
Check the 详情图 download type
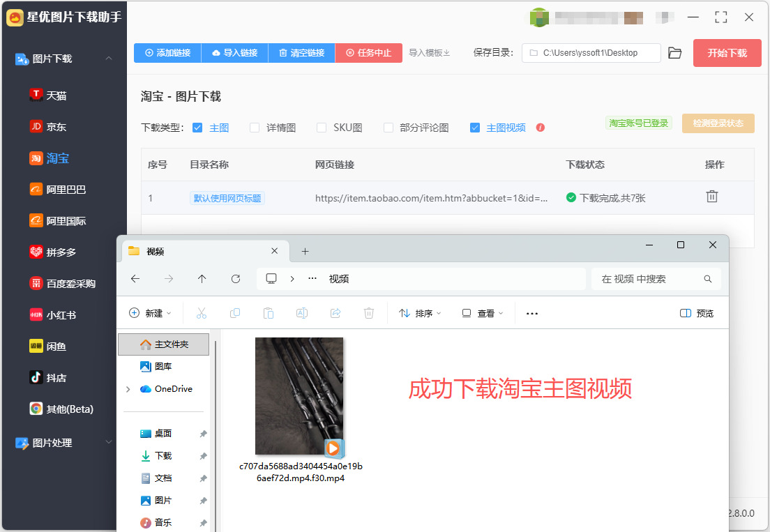(255, 128)
